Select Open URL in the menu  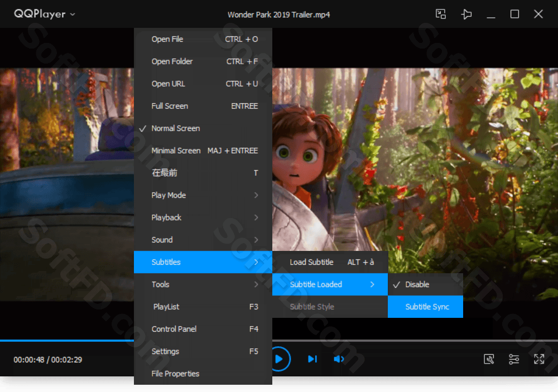click(x=203, y=84)
